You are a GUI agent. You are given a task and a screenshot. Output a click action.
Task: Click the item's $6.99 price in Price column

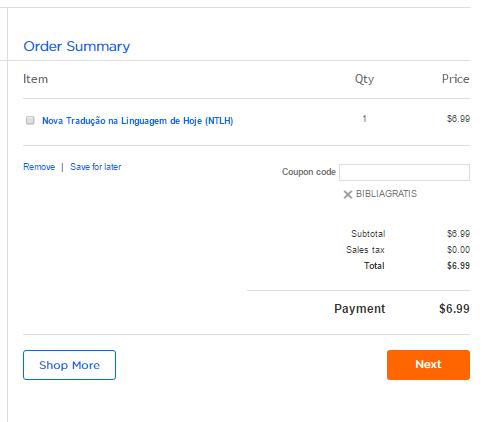tap(458, 119)
